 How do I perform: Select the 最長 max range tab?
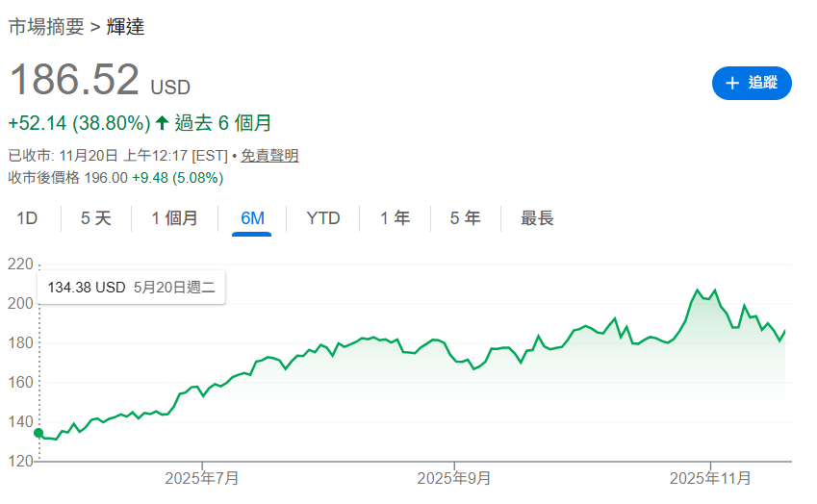[537, 218]
